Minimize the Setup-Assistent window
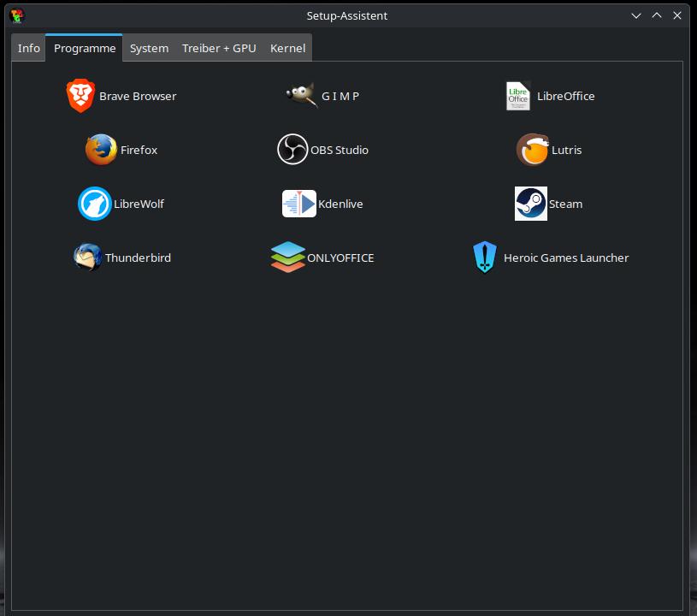697x616 pixels. coord(635,15)
